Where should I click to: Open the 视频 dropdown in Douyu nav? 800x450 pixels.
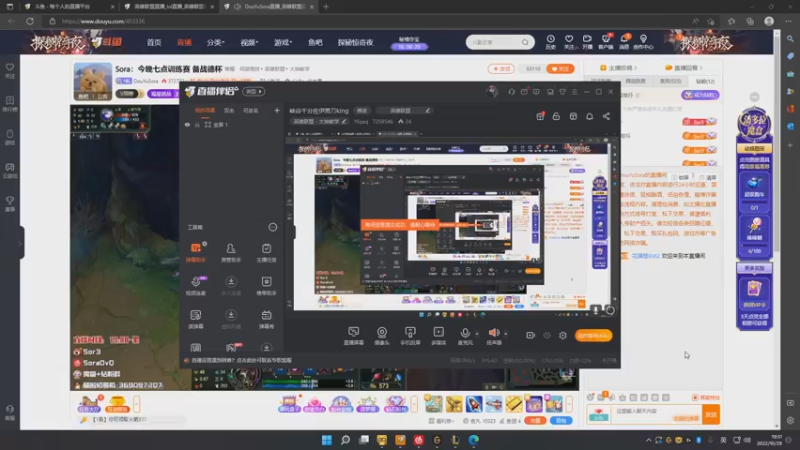[249, 42]
